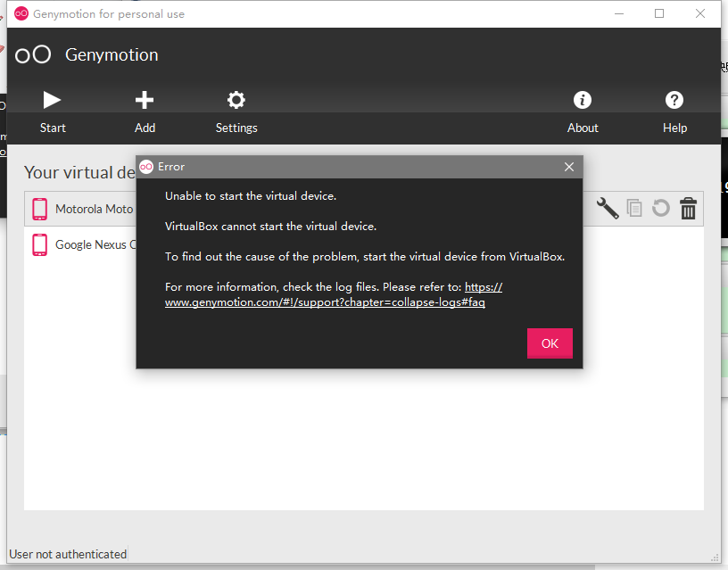This screenshot has width=728, height=570.
Task: Click 'User not authenticated' status text
Action: [x=68, y=554]
